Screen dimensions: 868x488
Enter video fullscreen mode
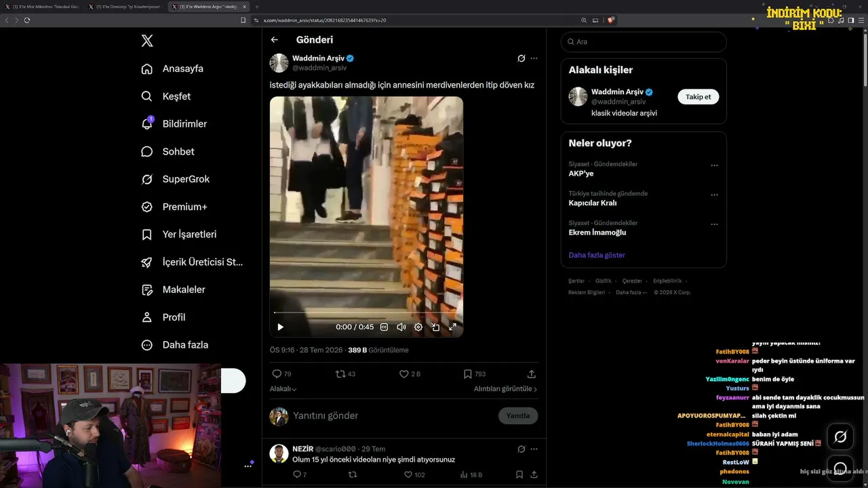[x=452, y=327]
